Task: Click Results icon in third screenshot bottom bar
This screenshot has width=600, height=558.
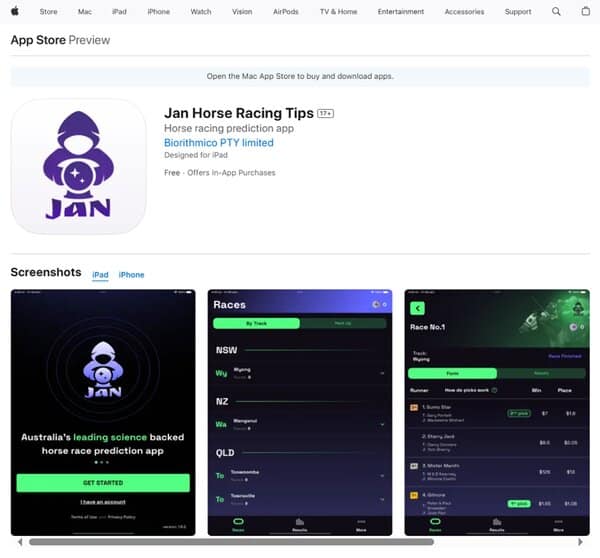Action: [x=497, y=524]
